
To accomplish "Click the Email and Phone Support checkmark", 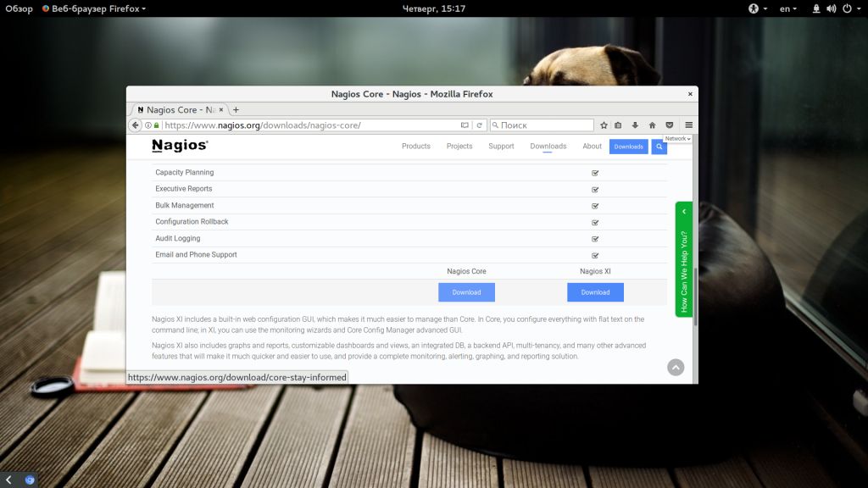I will (x=595, y=255).
